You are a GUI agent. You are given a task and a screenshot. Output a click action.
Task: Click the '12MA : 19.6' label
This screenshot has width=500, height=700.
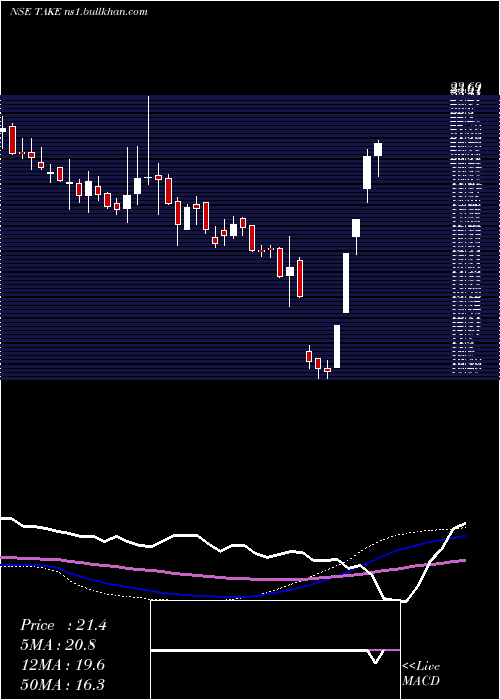tap(62, 665)
